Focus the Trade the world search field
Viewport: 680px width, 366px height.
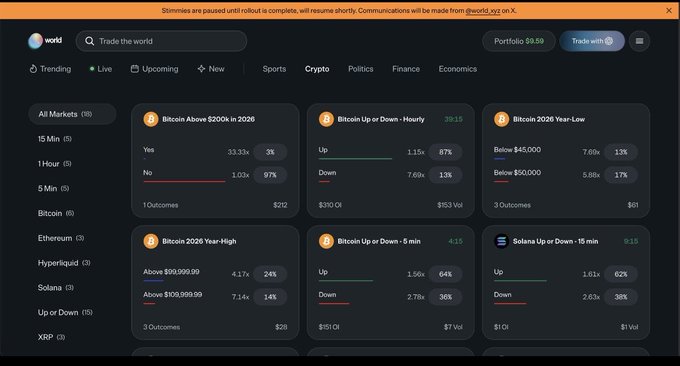point(161,41)
